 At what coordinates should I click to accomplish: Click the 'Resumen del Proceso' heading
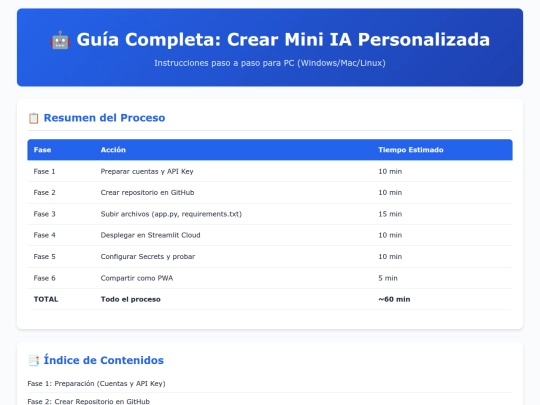[104, 118]
